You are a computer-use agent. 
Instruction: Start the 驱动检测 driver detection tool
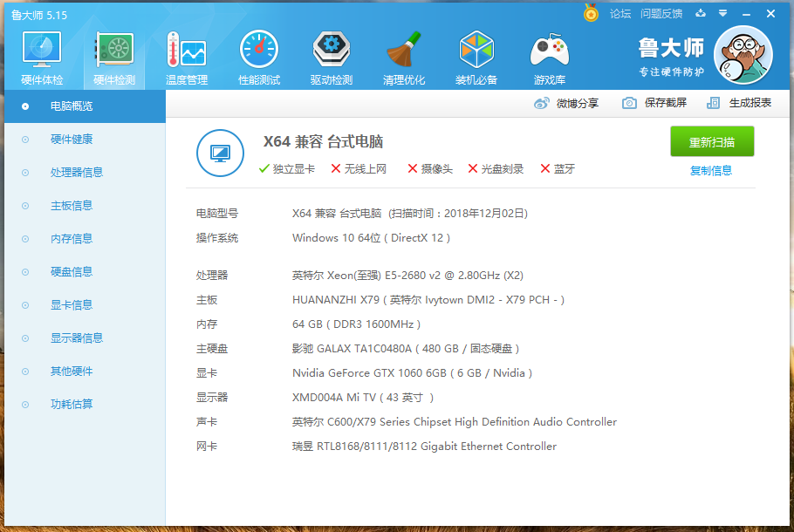click(331, 55)
